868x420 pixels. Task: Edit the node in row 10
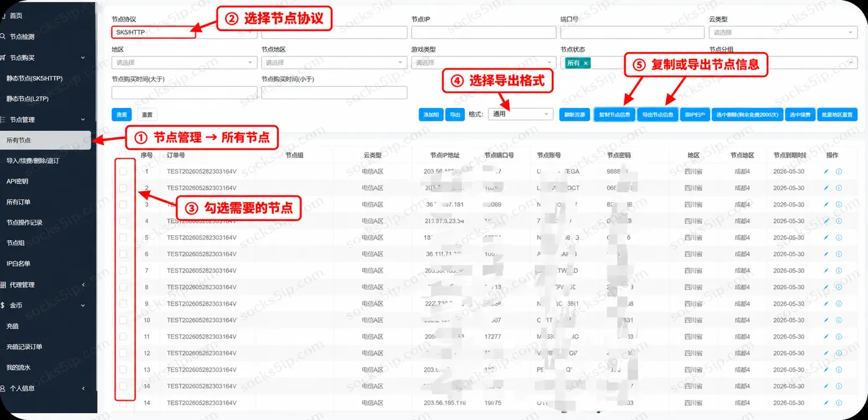(826, 320)
